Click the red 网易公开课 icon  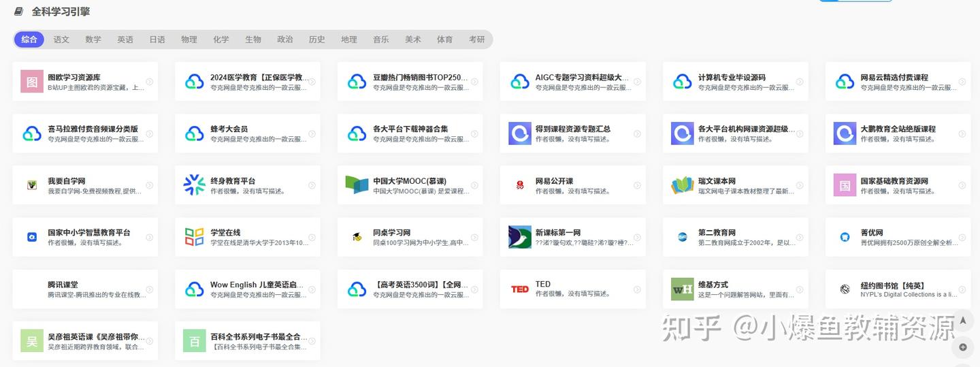(520, 185)
